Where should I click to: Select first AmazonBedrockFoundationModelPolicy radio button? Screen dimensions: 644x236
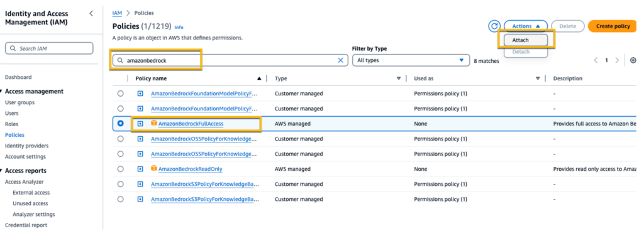[x=120, y=94]
